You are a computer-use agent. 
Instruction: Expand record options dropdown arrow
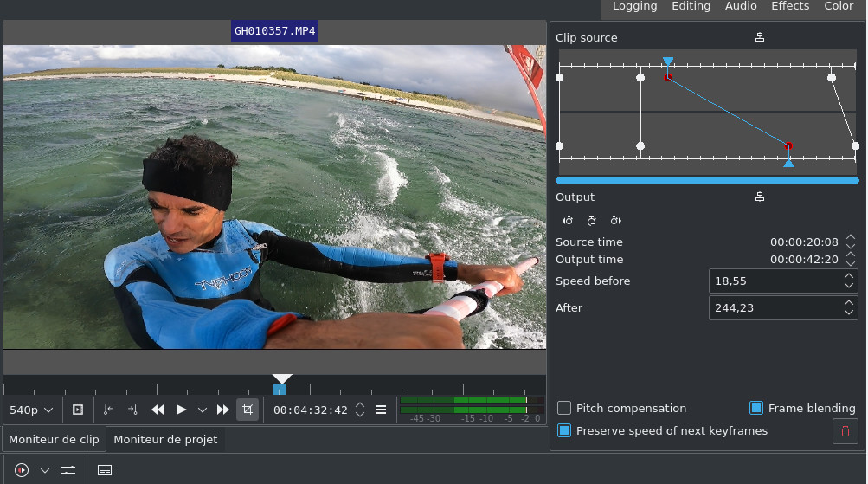[45, 471]
